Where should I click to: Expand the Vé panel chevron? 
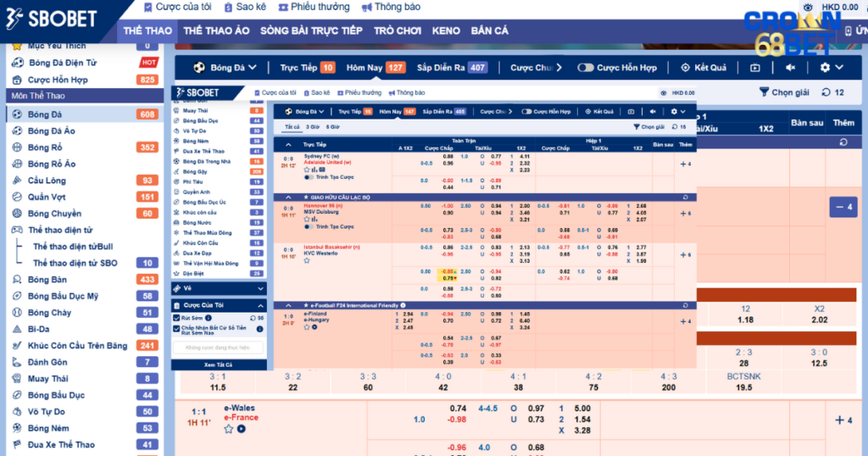click(261, 288)
